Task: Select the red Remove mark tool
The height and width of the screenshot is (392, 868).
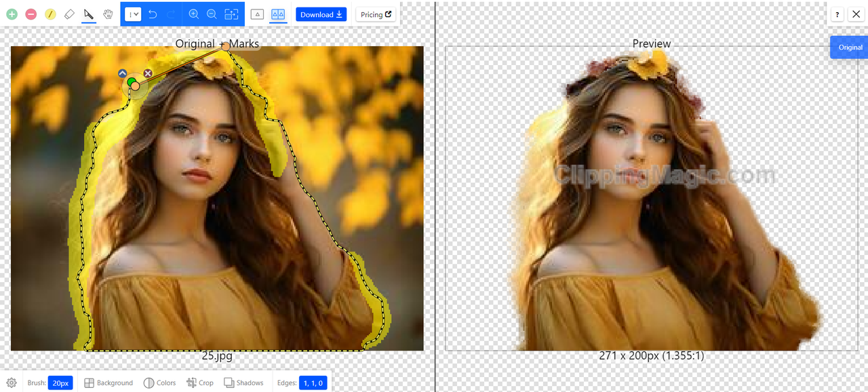Action: pyautogui.click(x=31, y=14)
